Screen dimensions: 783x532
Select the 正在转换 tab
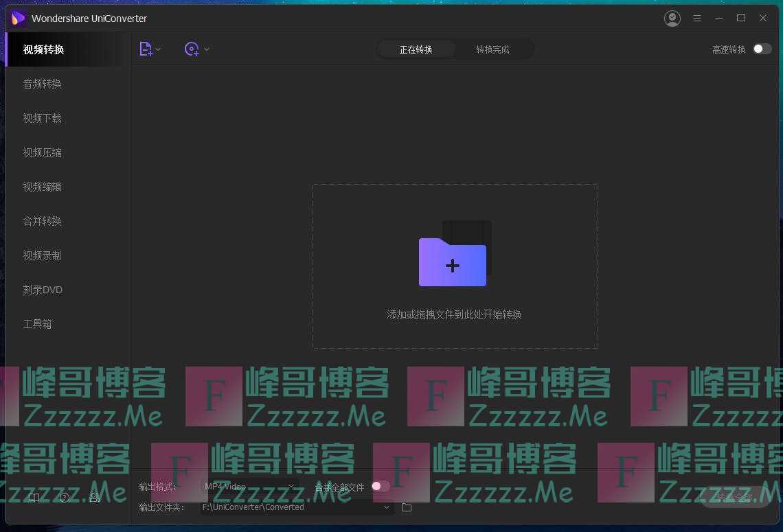416,49
